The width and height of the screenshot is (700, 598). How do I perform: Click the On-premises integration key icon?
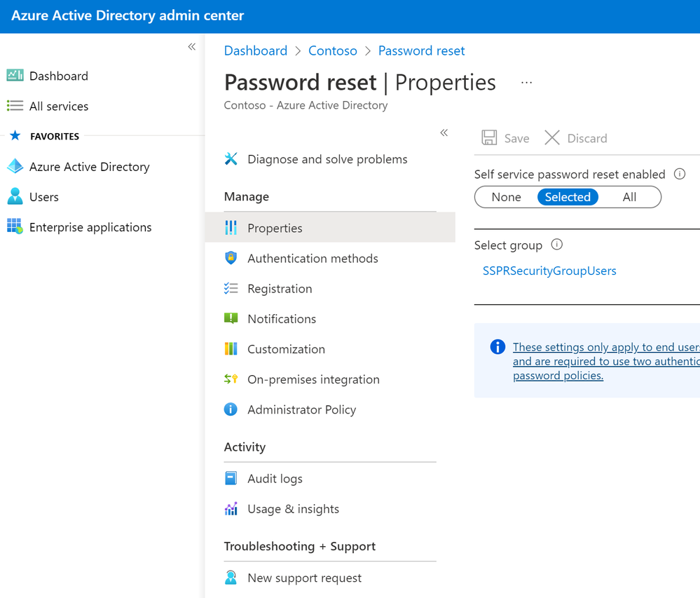[x=231, y=379]
